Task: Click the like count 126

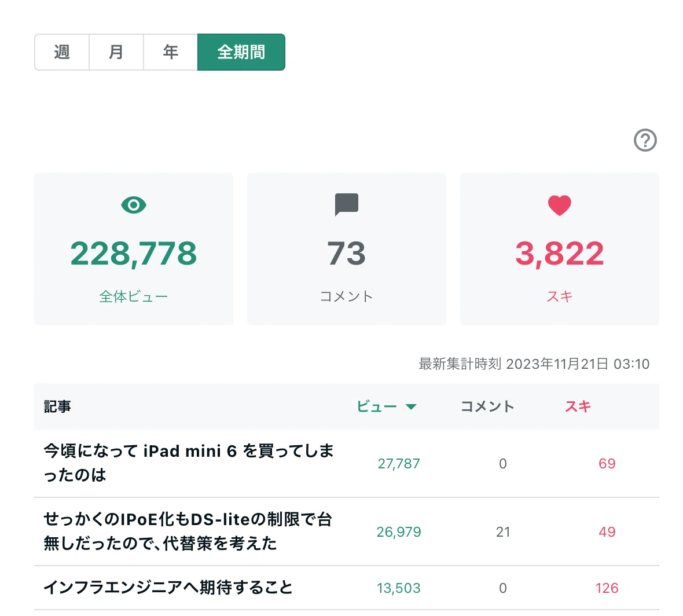Action: [x=607, y=588]
